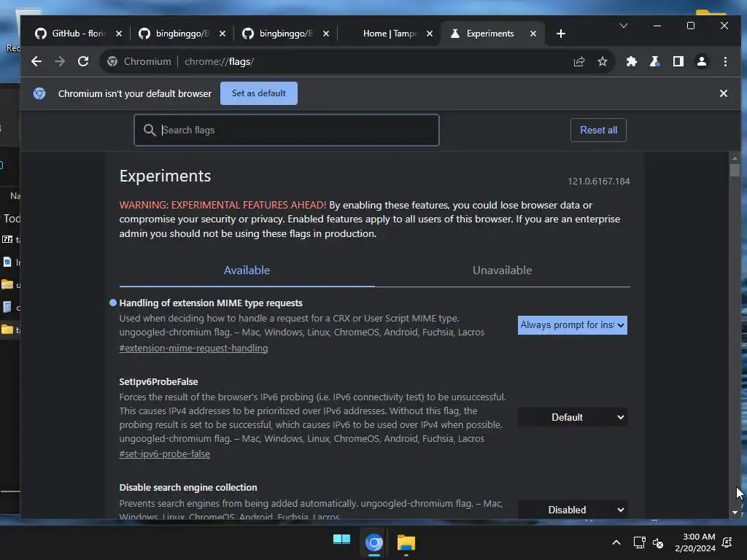Click the taskbar clock showing 3:00 AM
This screenshot has height=560, width=747.
695,542
